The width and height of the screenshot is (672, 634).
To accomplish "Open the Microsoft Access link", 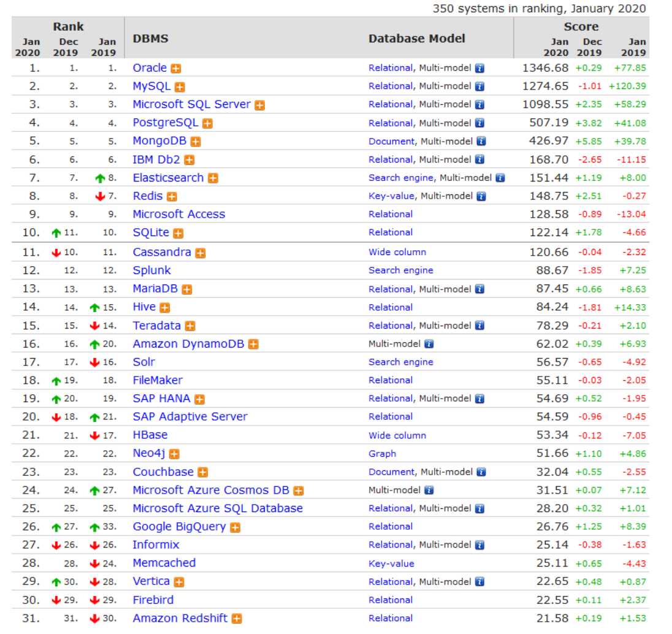I will click(178, 215).
